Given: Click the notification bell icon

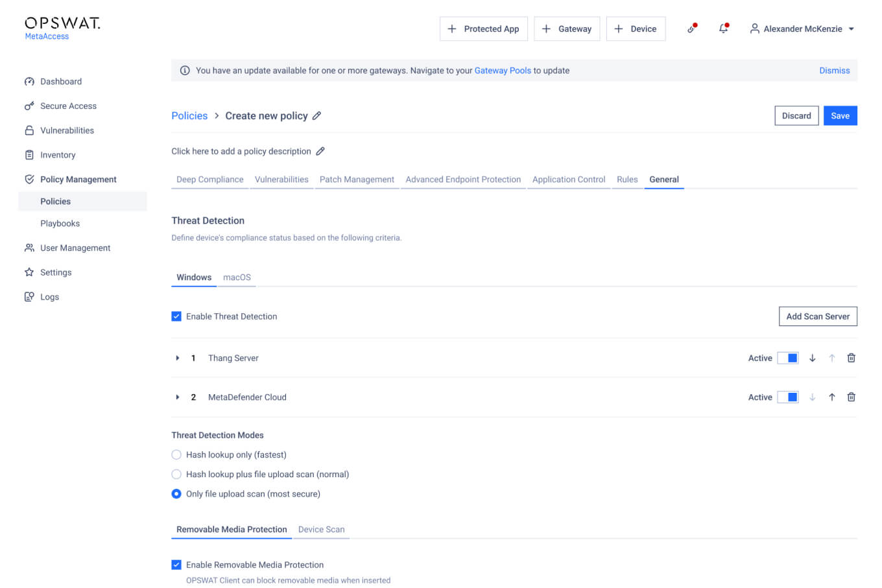Looking at the screenshot, I should (x=723, y=29).
